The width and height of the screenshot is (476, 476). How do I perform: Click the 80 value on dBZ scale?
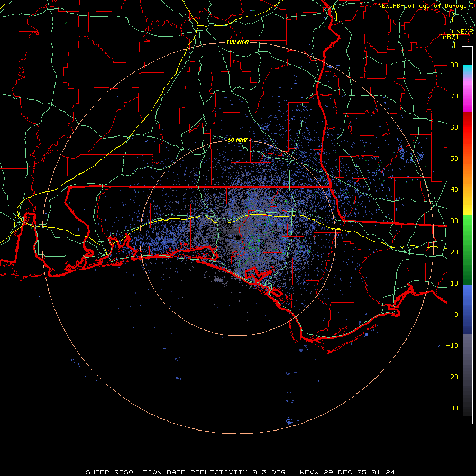click(x=454, y=65)
